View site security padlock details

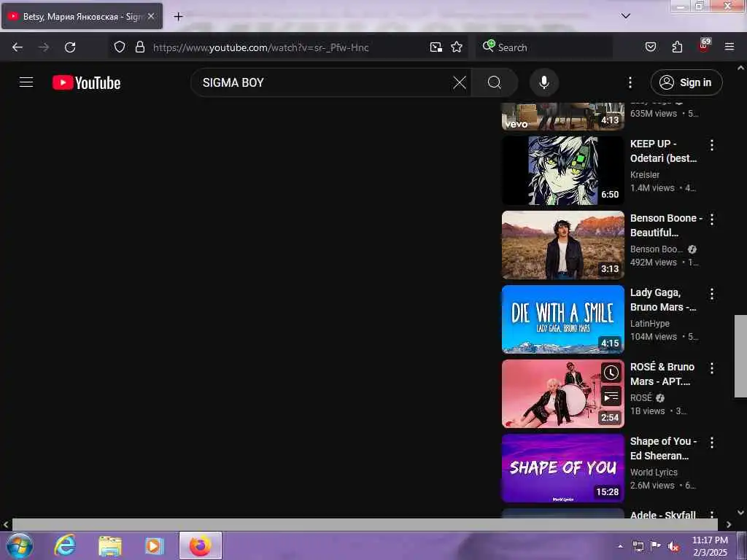(139, 47)
